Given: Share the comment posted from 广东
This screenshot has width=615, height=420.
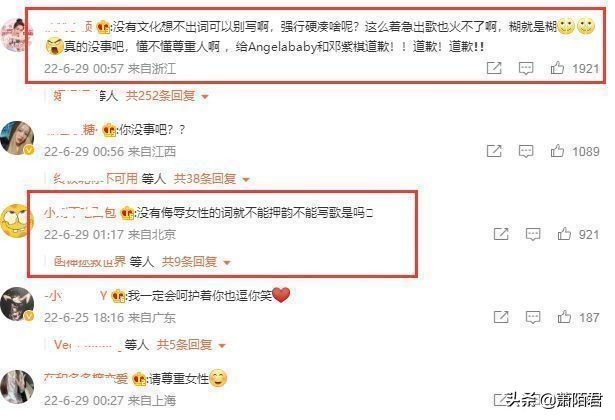Looking at the screenshot, I should click(x=501, y=317).
